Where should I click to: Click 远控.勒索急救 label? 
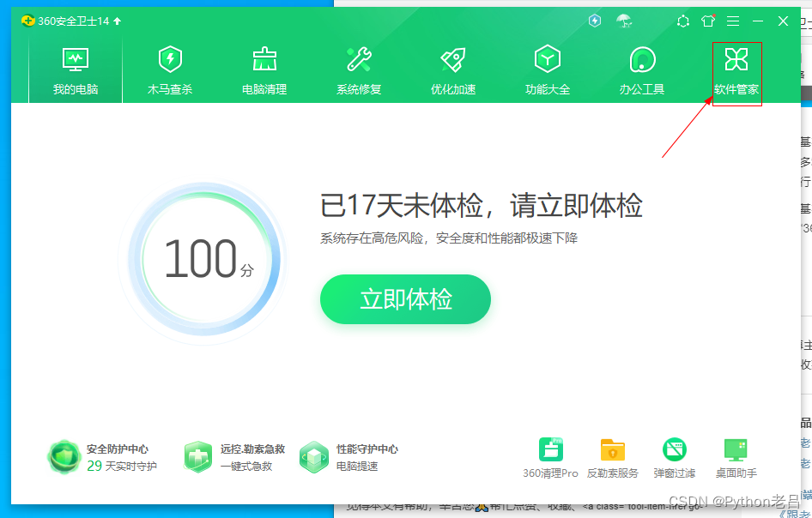tap(252, 449)
